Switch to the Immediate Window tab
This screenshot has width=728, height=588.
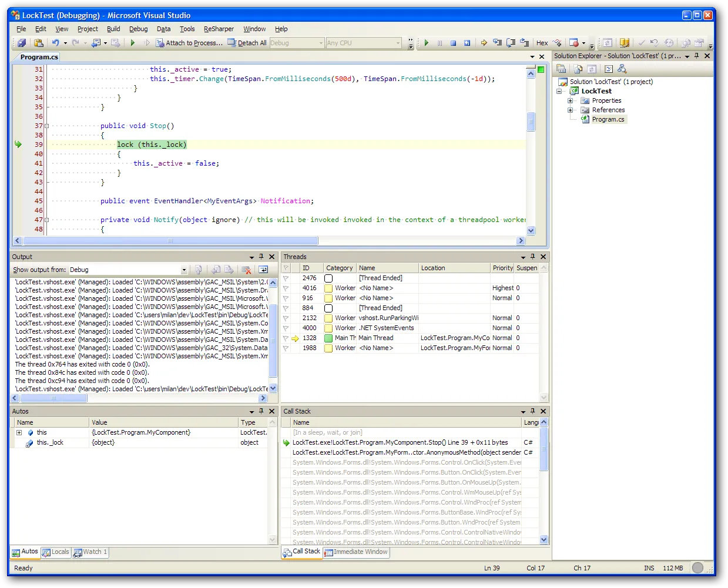(356, 552)
